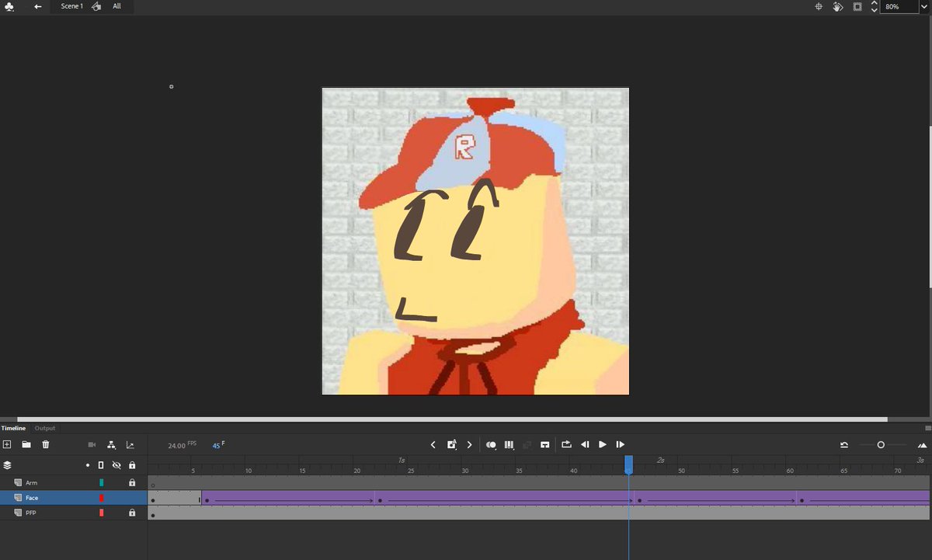This screenshot has height=560, width=932.
Task: Go to previous keyframe
Action: [x=433, y=444]
